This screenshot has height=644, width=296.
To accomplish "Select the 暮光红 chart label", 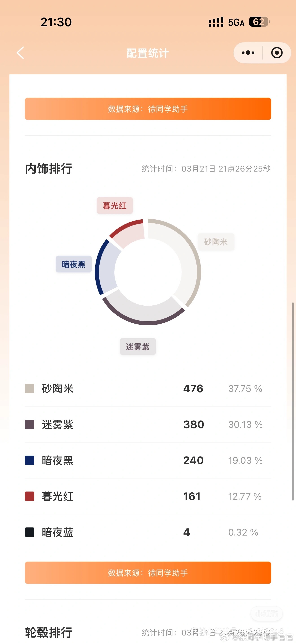I will click(115, 205).
